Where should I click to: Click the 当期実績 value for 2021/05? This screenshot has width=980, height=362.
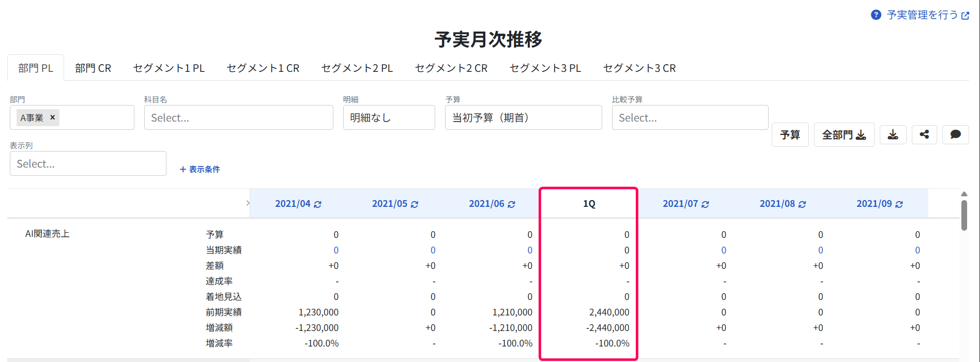coord(433,250)
